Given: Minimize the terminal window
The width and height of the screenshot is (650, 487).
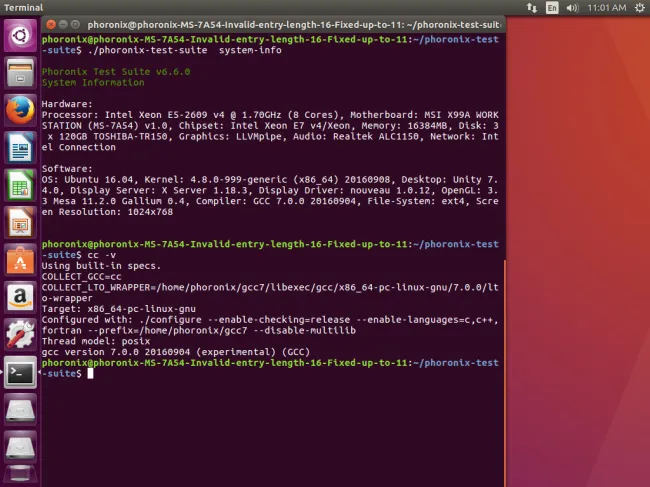Looking at the screenshot, I should (x=63, y=24).
